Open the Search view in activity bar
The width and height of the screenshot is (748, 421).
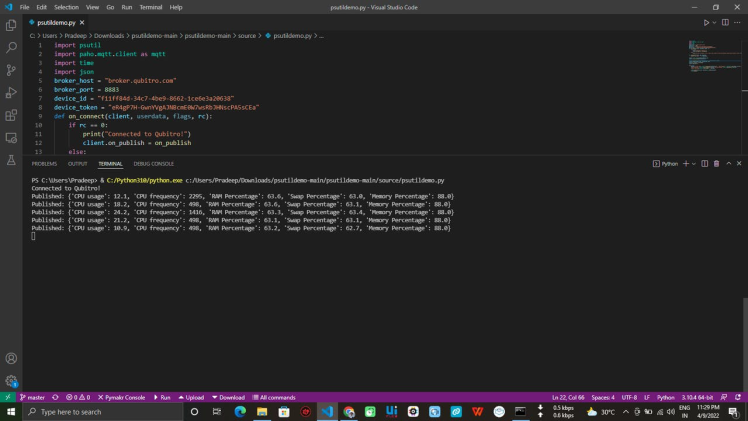[11, 47]
